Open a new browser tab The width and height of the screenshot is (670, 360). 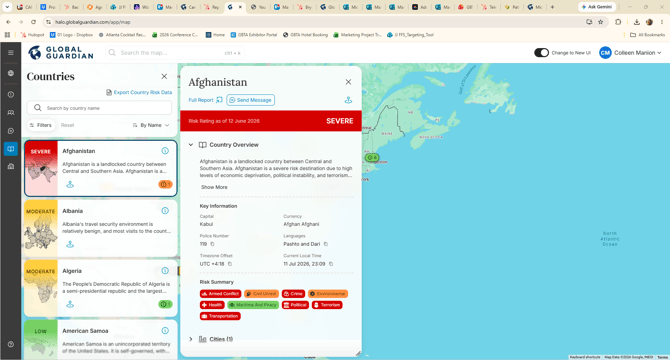point(552,7)
